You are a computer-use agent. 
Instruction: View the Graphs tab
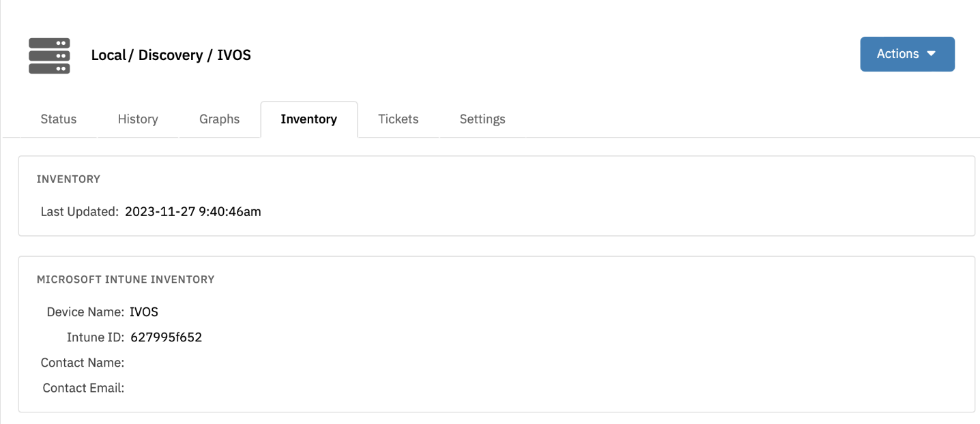tap(219, 119)
